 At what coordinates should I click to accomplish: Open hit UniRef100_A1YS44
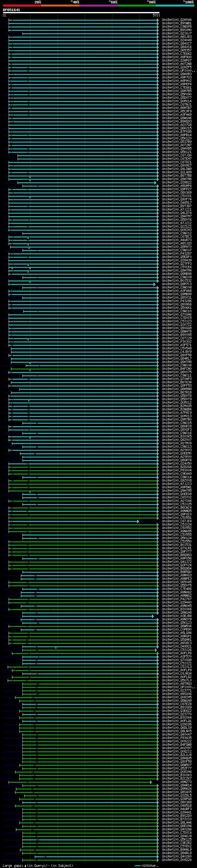pos(177,501)
